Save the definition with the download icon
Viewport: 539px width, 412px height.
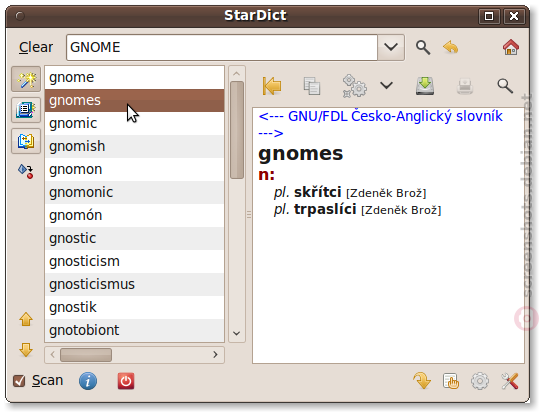425,86
